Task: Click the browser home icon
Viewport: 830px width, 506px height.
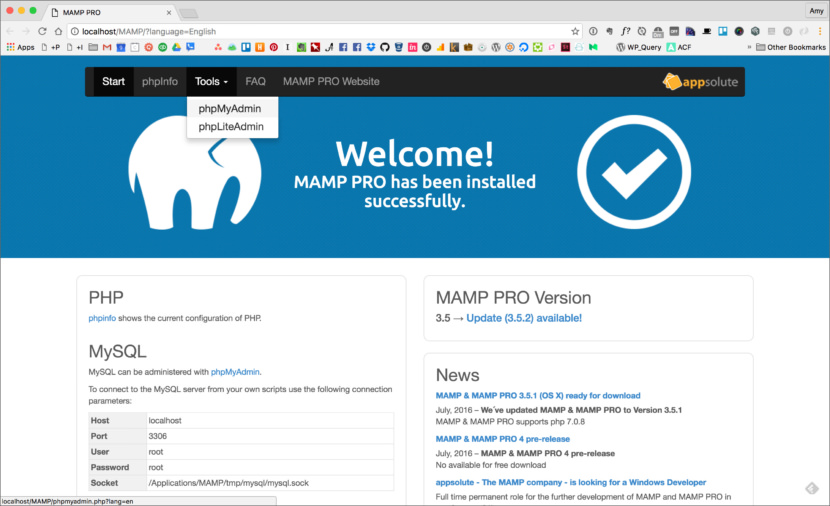Action: (58, 31)
